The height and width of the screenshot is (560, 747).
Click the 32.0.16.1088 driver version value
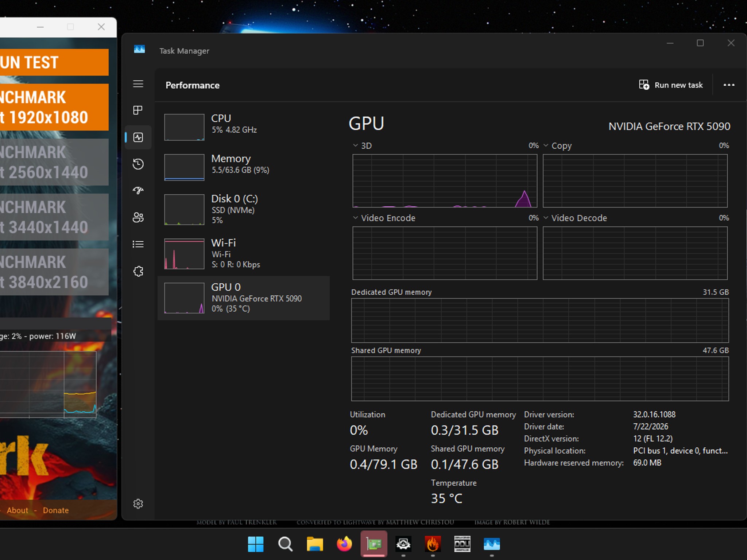[654, 415]
